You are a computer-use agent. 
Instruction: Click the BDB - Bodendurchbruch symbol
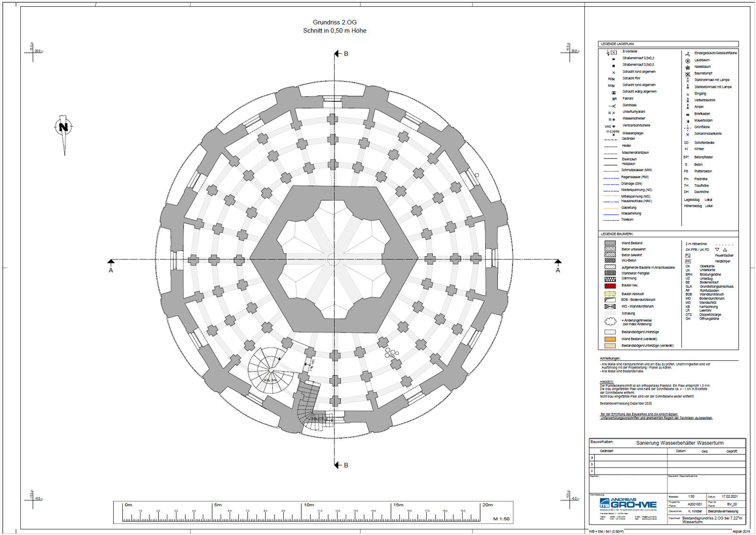click(610, 300)
